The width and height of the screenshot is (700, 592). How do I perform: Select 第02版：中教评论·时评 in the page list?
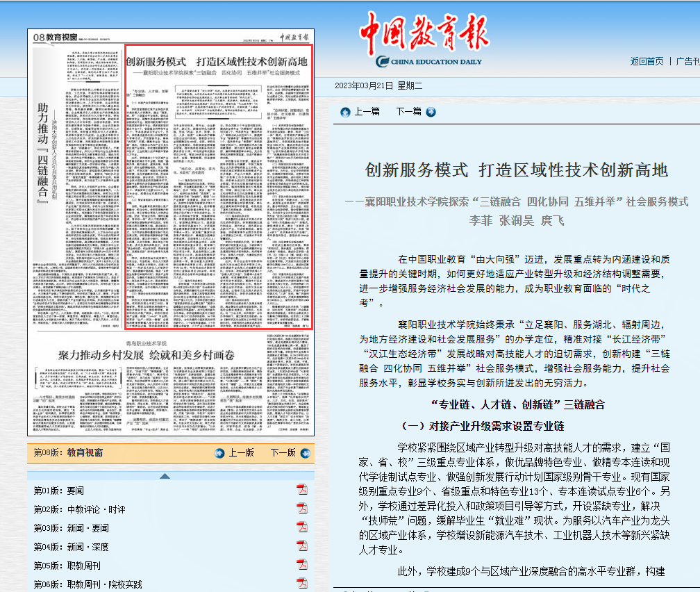[x=79, y=509]
